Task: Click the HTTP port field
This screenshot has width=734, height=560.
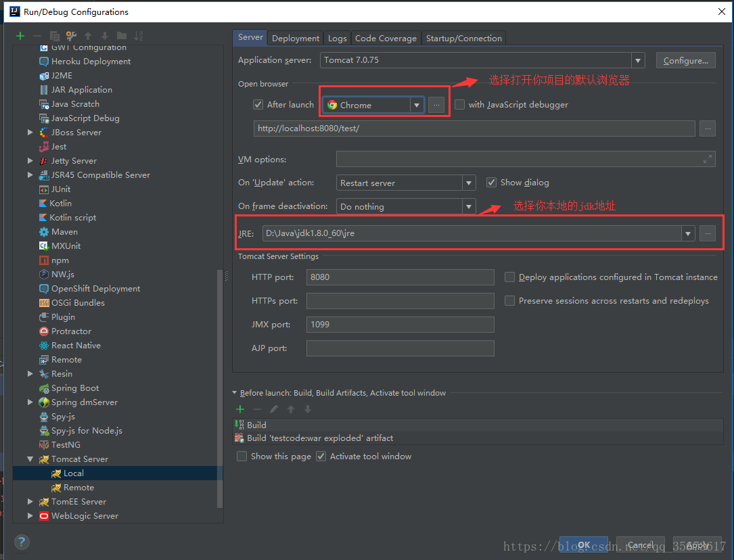Action: (x=400, y=277)
